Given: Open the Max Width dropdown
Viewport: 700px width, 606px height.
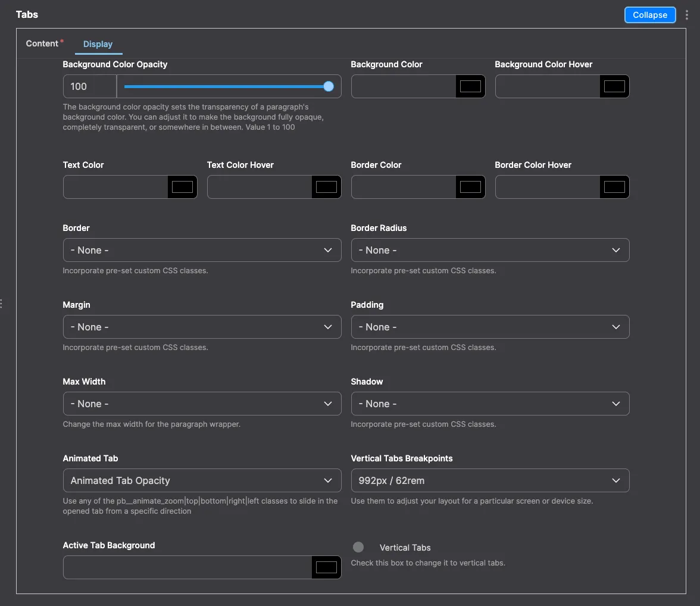Looking at the screenshot, I should 202,404.
